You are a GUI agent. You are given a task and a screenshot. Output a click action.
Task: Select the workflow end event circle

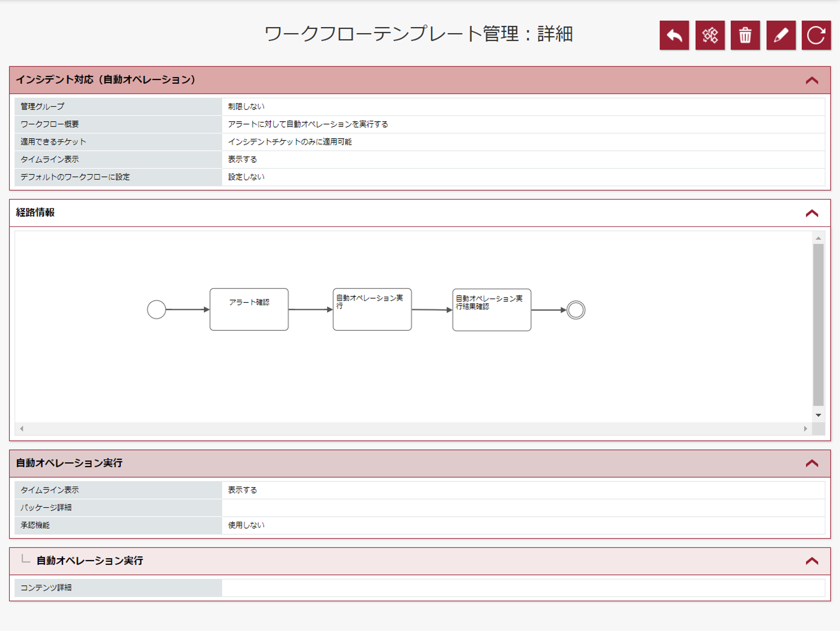coord(576,310)
